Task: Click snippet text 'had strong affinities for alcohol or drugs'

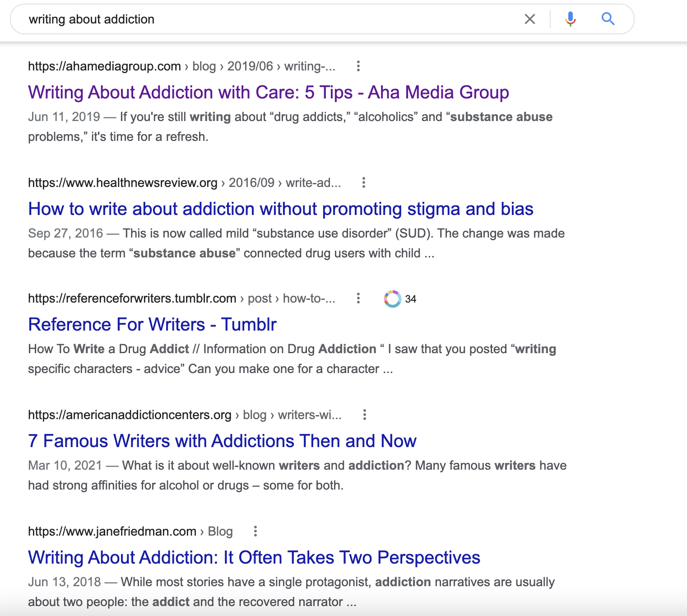Action: (139, 485)
